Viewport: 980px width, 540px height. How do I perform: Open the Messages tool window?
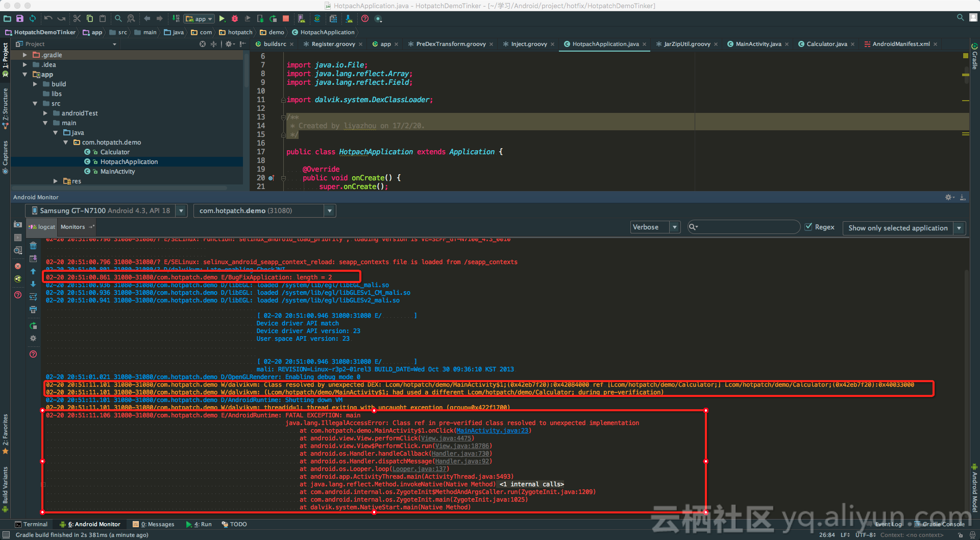click(154, 524)
